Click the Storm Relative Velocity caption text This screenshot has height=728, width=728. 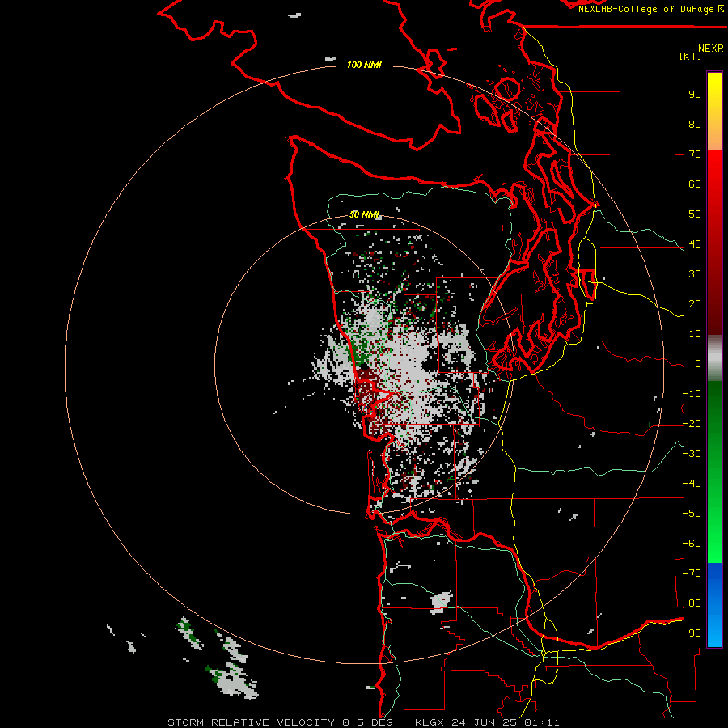click(x=363, y=722)
